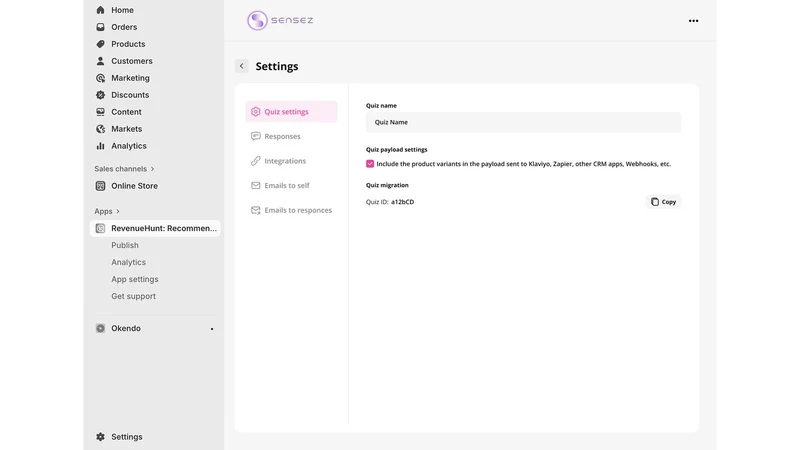Click the Emails to responces envelope icon
This screenshot has height=450, width=800.
tap(256, 210)
